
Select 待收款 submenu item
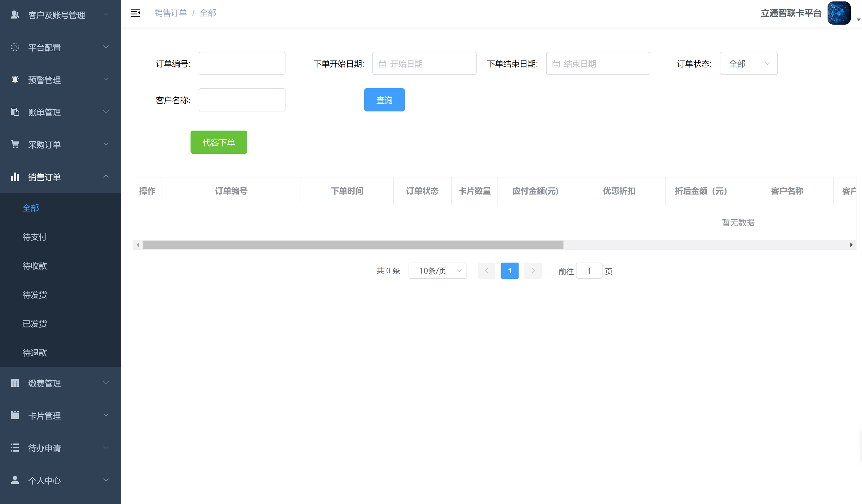[x=61, y=266]
